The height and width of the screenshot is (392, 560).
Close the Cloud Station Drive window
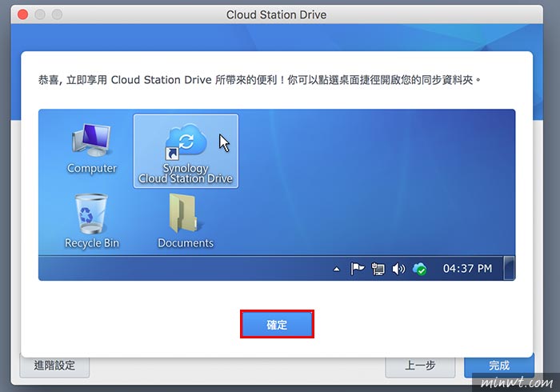click(x=23, y=14)
